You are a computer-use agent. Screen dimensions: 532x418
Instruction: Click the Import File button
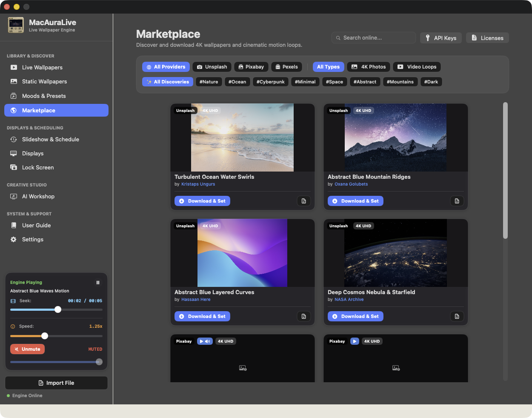(x=56, y=383)
